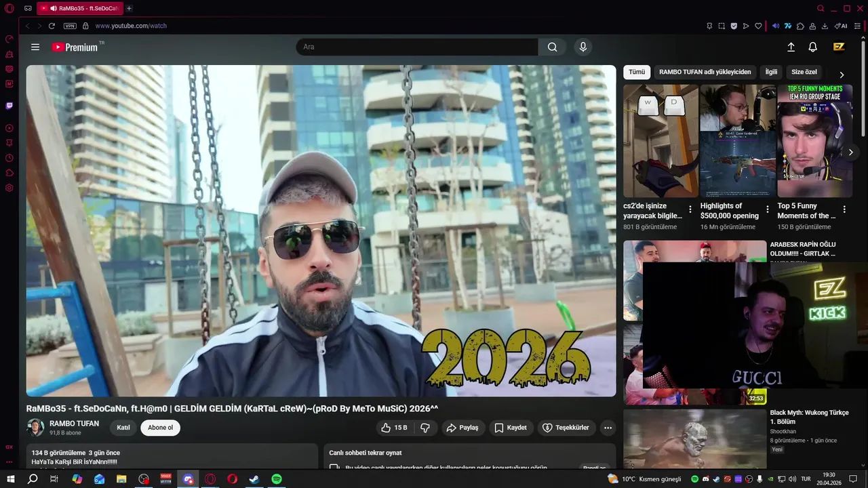
Task: Click the Kaydet save button
Action: pos(511,428)
